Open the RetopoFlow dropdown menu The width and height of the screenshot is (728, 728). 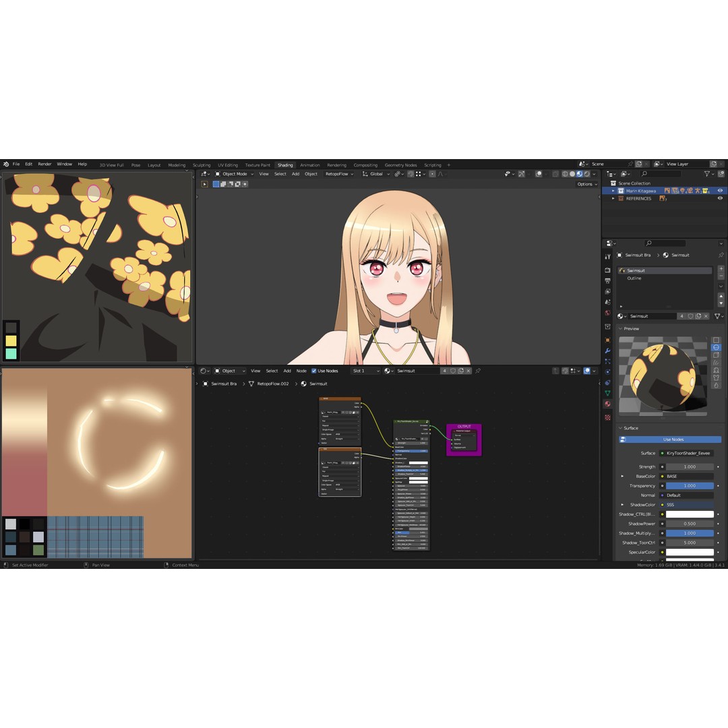pos(339,174)
